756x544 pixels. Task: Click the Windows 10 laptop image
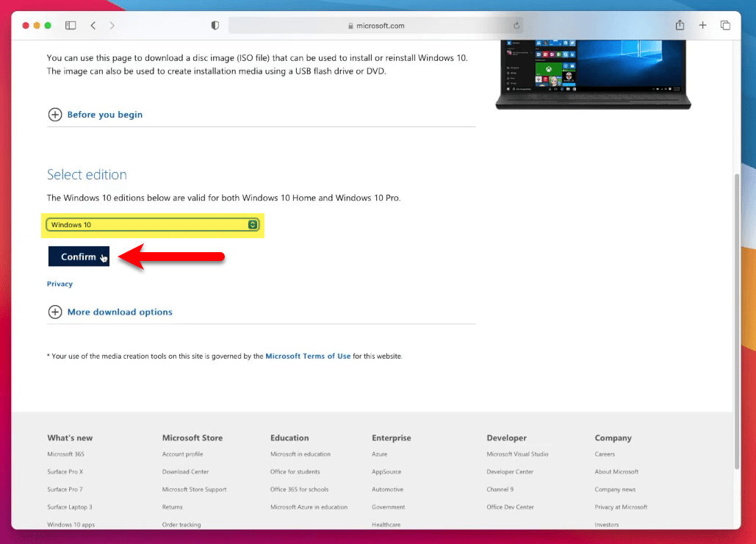coord(593,74)
